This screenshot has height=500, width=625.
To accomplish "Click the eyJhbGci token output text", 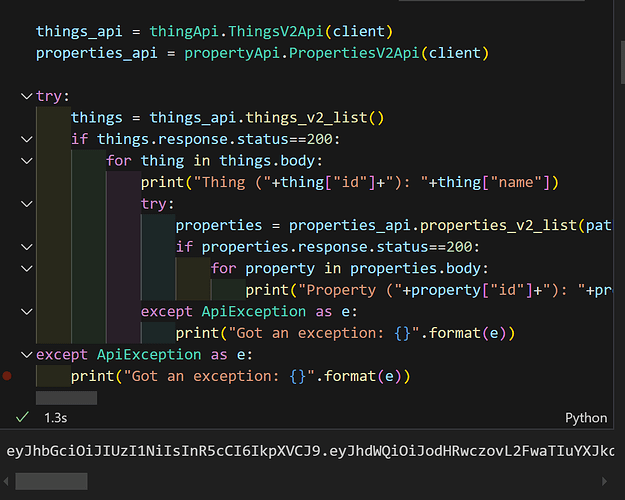I will pos(310,451).
